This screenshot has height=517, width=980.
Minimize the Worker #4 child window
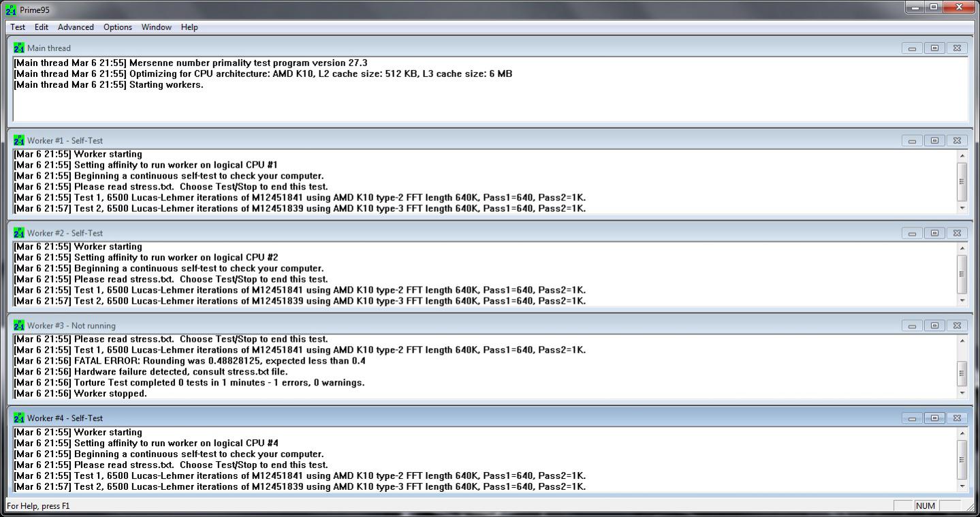point(912,418)
